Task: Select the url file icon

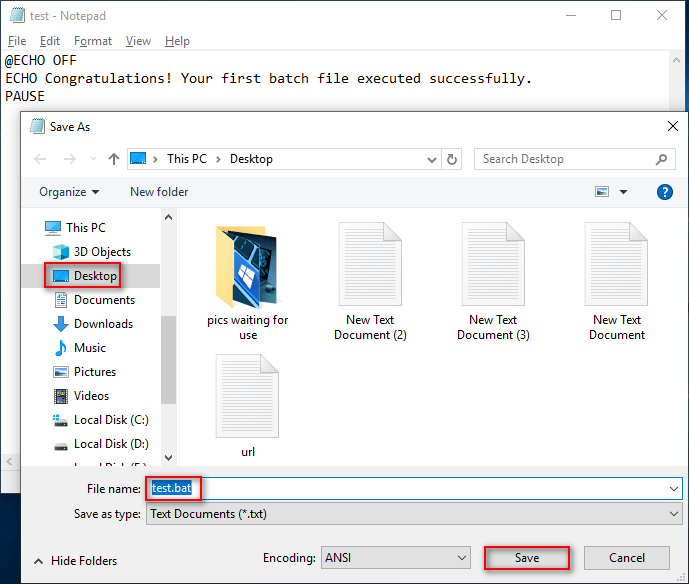Action: (247, 395)
